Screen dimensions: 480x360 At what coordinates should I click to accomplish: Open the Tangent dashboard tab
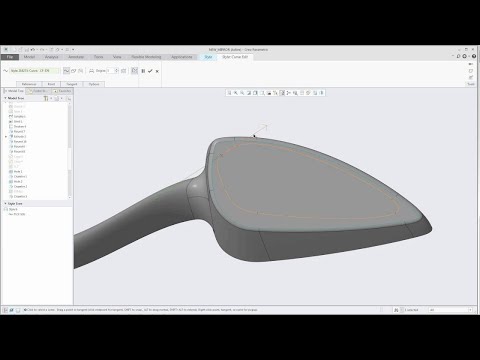click(x=72, y=84)
